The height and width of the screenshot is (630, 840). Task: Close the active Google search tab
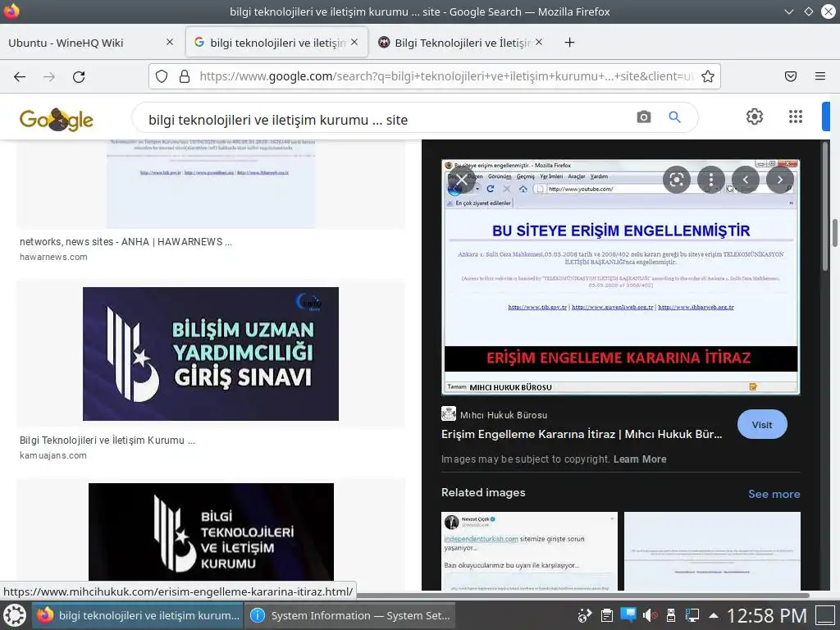354,42
